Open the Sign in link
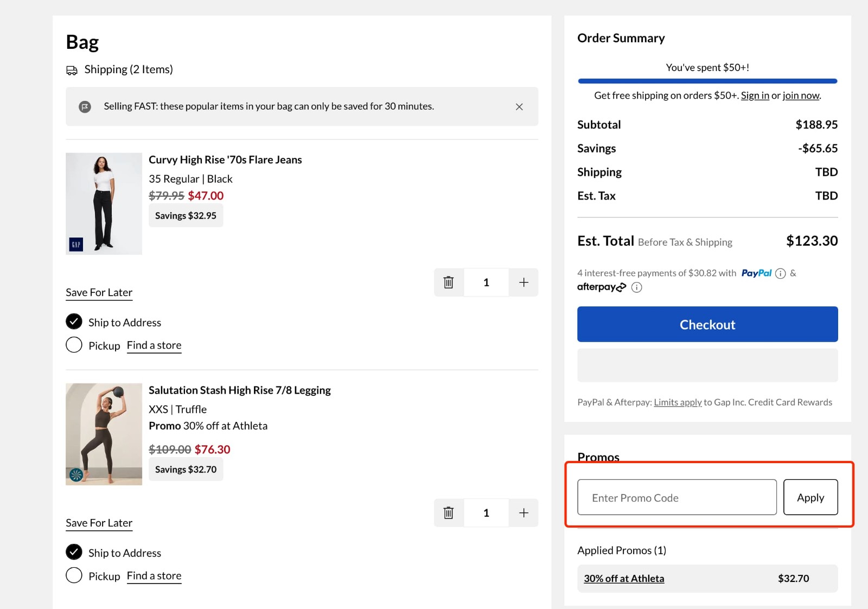This screenshot has height=609, width=868. point(755,95)
